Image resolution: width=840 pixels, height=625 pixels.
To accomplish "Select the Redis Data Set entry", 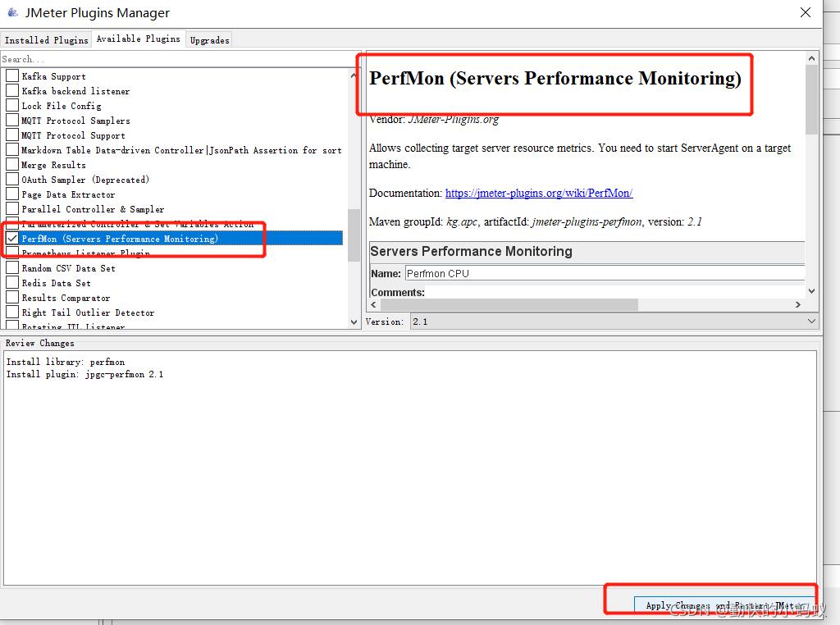I will pyautogui.click(x=57, y=283).
